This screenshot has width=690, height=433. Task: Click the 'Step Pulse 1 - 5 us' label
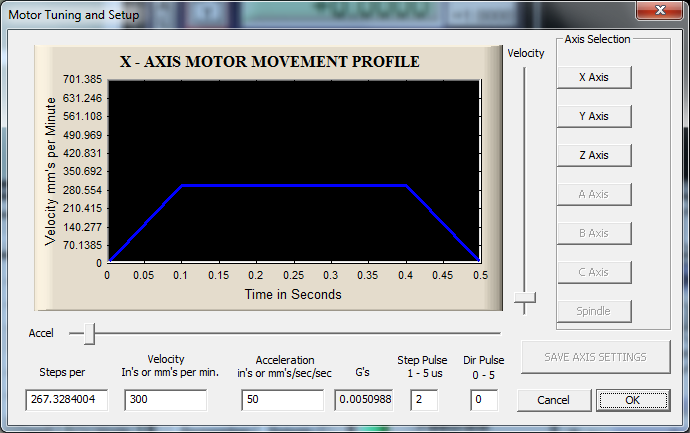[x=422, y=367]
